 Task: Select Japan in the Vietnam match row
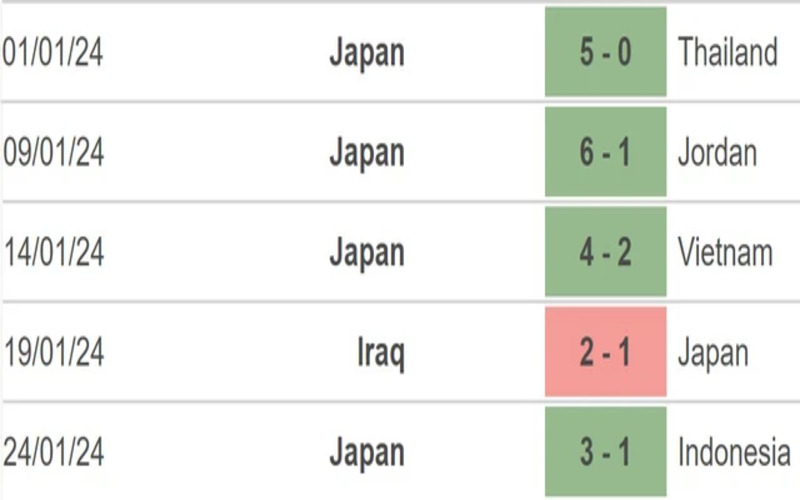click(x=367, y=252)
